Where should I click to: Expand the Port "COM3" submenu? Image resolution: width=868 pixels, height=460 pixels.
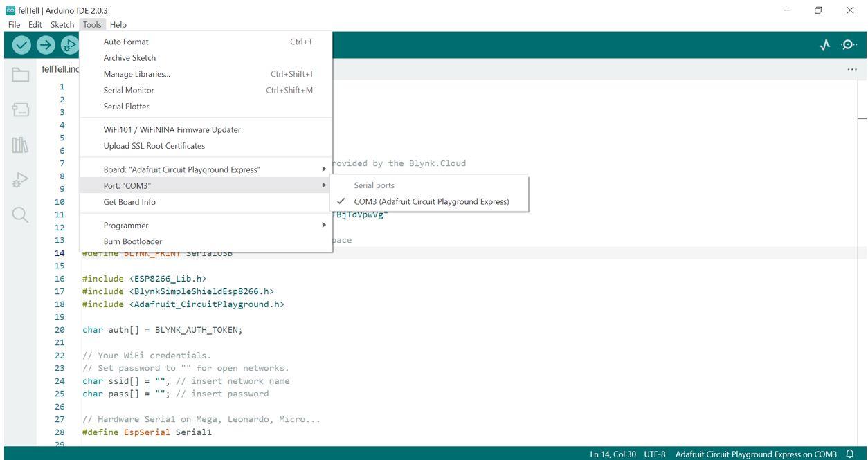coord(206,185)
